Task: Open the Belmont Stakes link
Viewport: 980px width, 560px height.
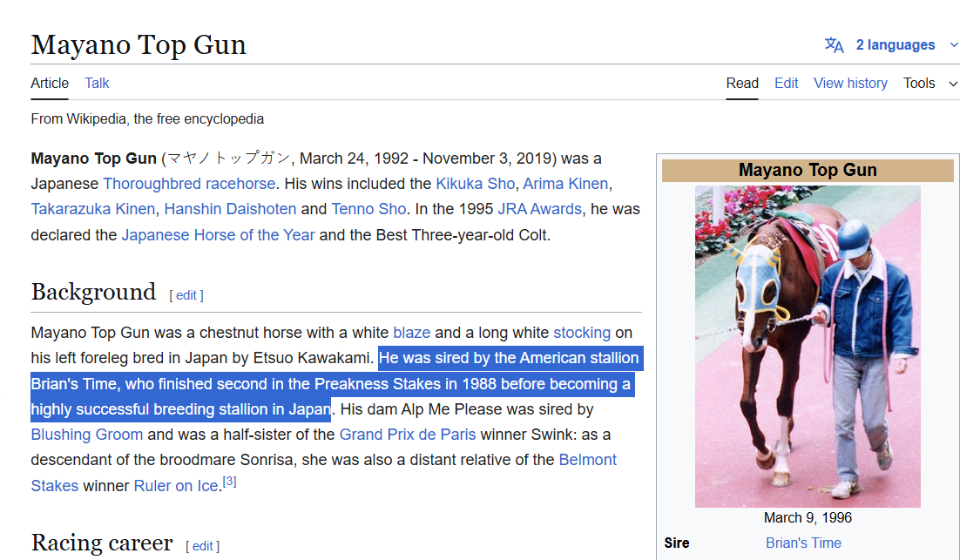Action: 587,460
